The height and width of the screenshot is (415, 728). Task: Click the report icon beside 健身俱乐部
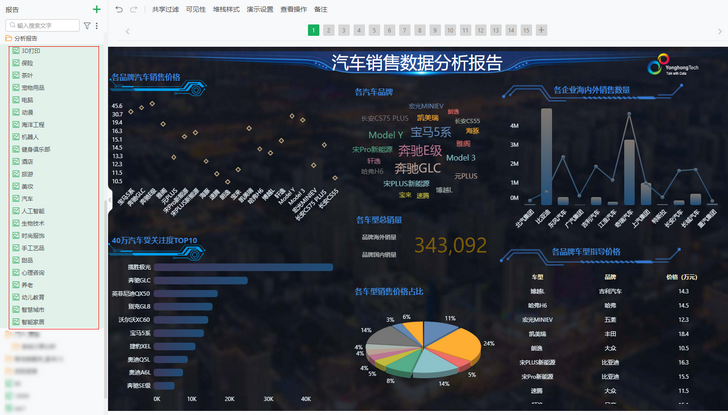(16, 149)
